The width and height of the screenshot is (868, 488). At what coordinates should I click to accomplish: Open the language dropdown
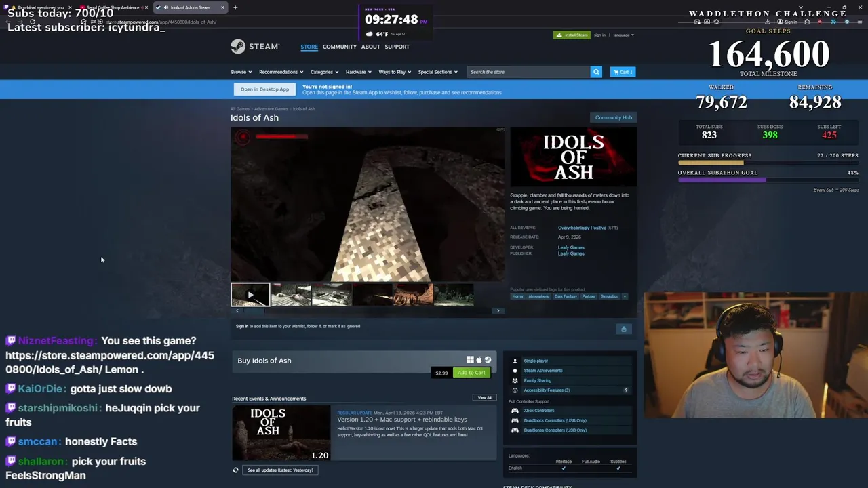point(623,35)
